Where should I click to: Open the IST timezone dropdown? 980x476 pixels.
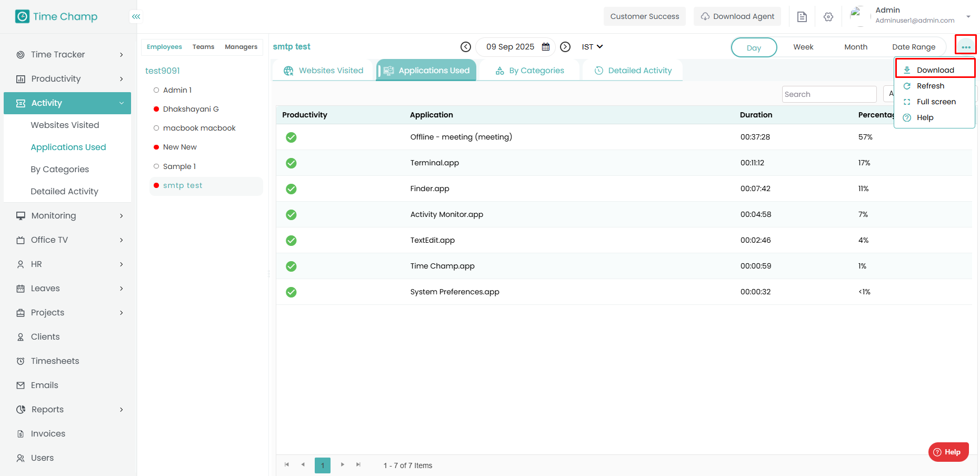tap(592, 47)
